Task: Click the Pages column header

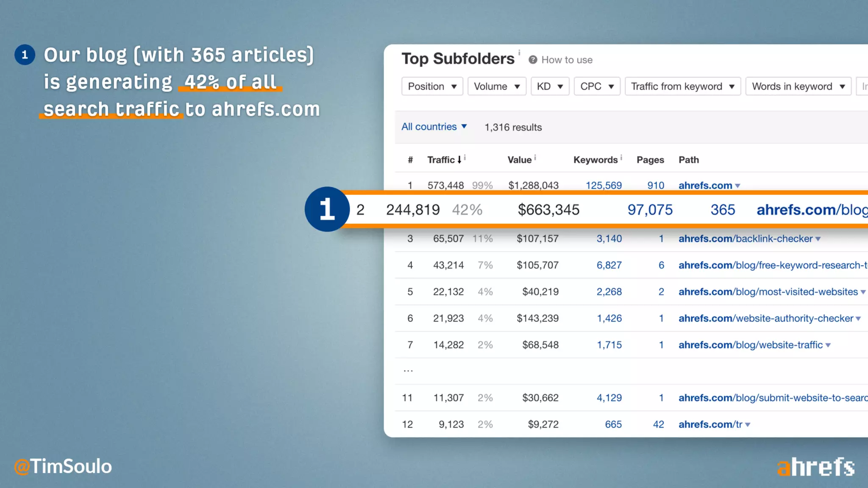Action: [650, 160]
